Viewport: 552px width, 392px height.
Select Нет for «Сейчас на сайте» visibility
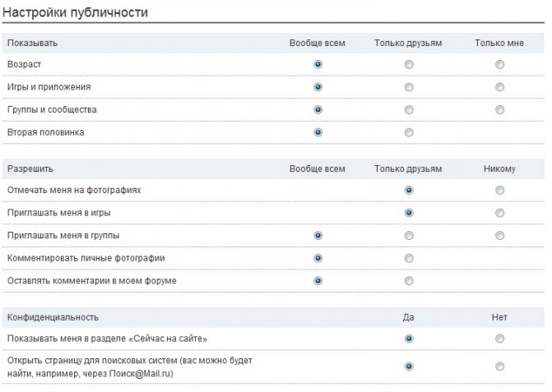[x=499, y=339]
